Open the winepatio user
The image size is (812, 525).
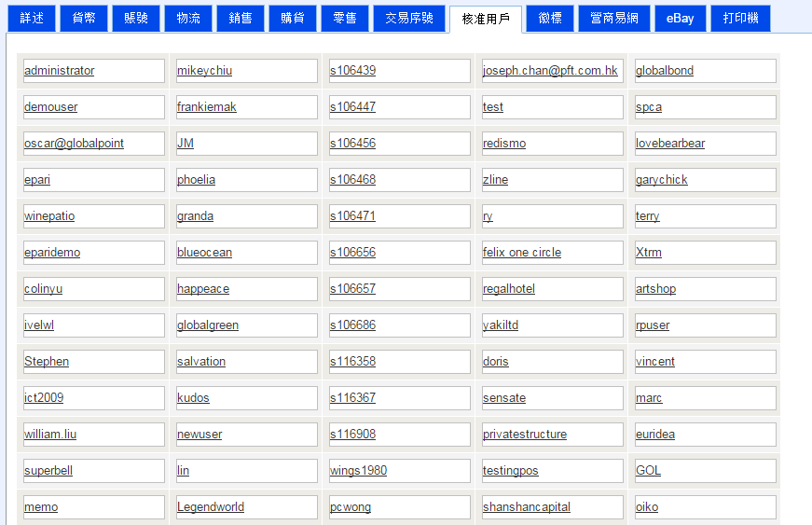49,216
